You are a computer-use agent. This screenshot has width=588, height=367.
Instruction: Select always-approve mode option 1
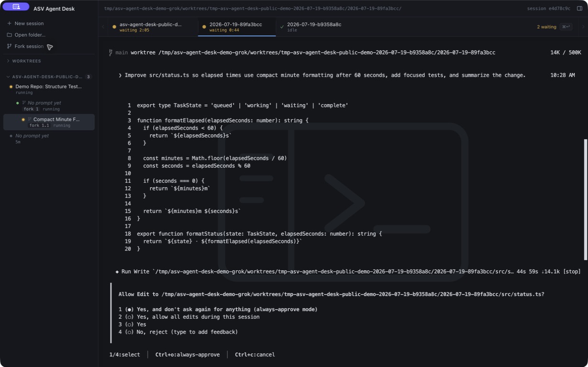coord(218,309)
